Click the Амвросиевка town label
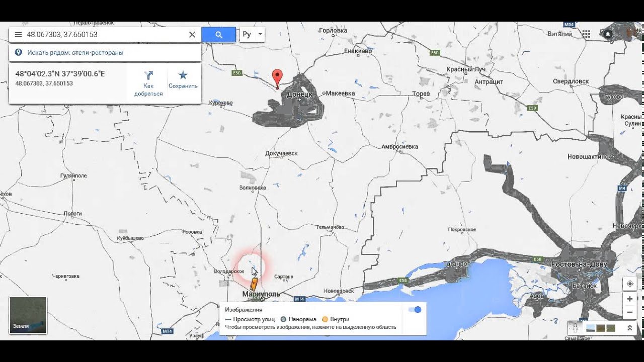 pyautogui.click(x=399, y=147)
